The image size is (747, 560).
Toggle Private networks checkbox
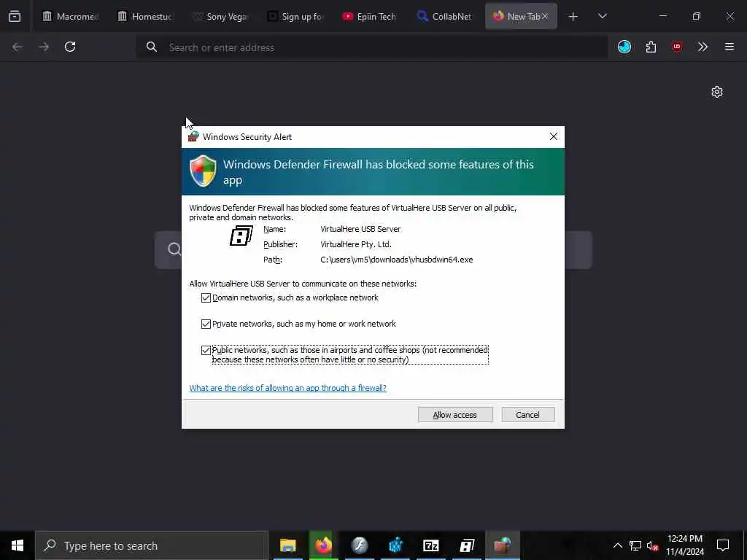pos(206,324)
